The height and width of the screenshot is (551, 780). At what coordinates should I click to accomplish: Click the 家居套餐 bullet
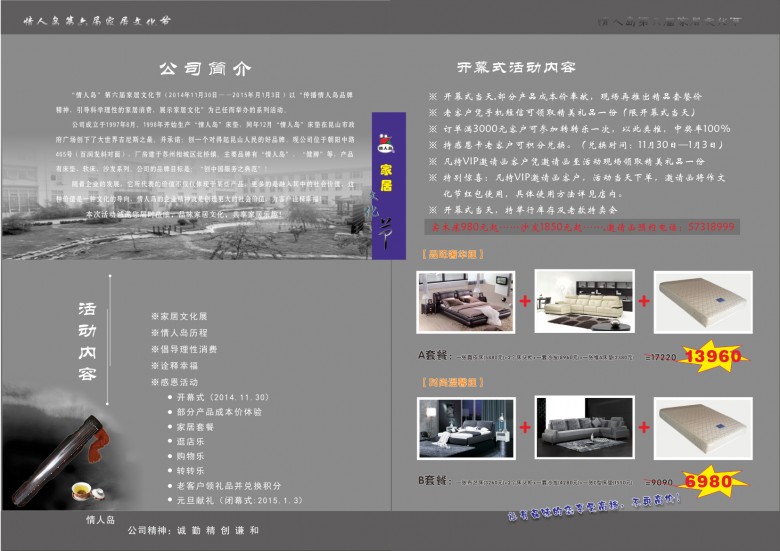click(191, 427)
